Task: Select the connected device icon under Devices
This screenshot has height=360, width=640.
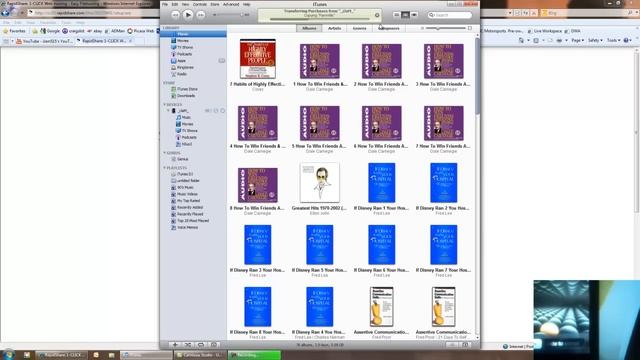Action: pyautogui.click(x=173, y=111)
